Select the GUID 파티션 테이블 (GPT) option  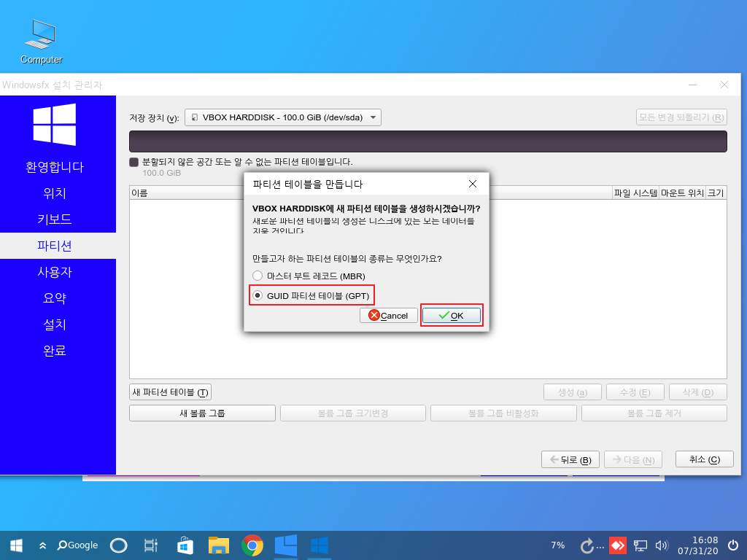pos(258,296)
